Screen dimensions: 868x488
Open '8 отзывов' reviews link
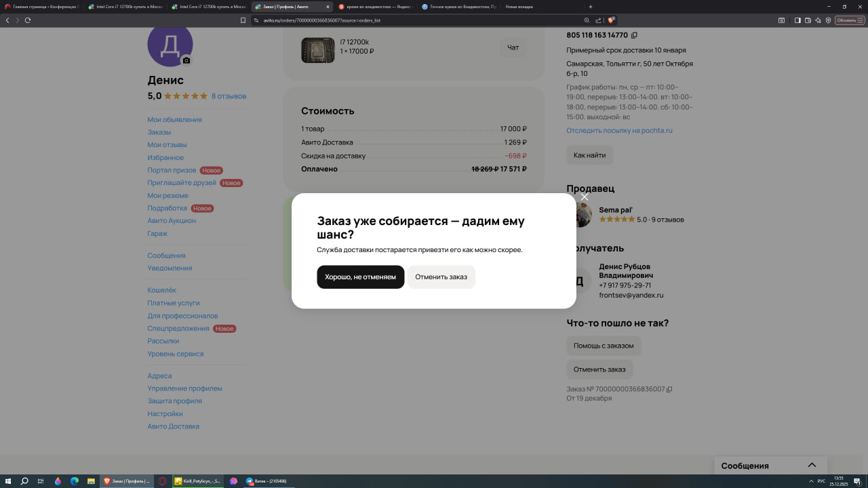[x=229, y=96]
